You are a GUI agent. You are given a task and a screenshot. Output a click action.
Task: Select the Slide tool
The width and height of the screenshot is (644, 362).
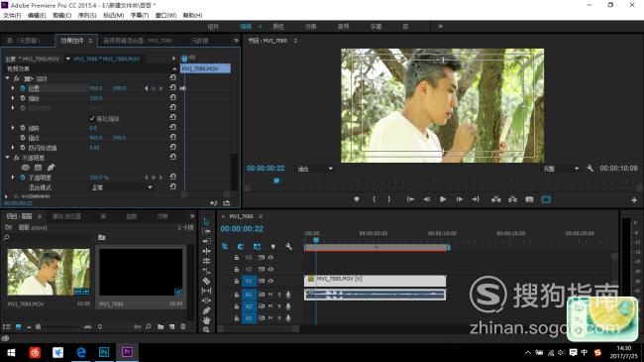(x=206, y=301)
